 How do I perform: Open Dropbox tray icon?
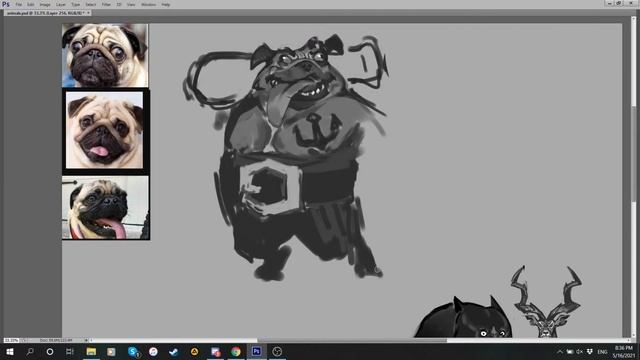590,351
